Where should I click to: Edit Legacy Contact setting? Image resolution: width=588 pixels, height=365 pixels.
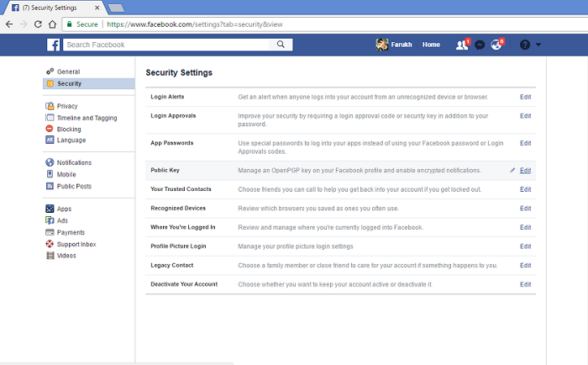525,265
